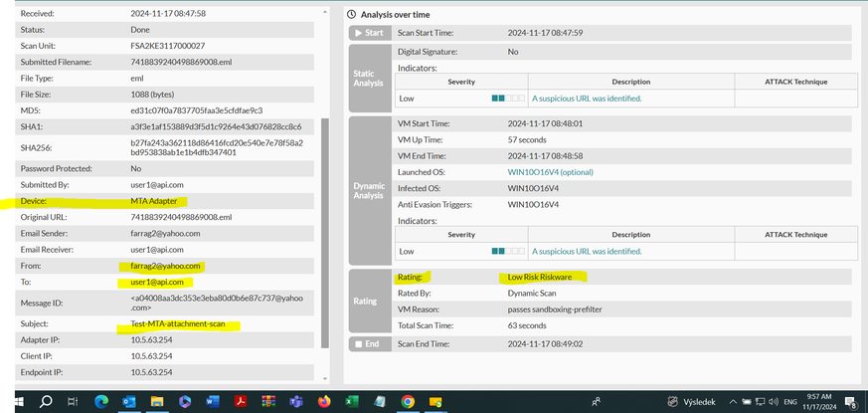Select the Device value MTA Adapter
The width and height of the screenshot is (868, 413).
[x=154, y=201]
